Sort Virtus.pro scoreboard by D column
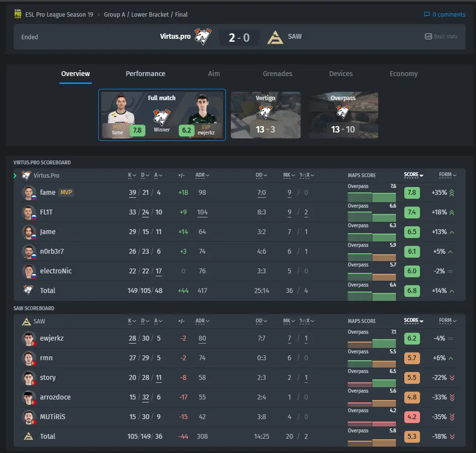Screen dimensions: 476x453 click(x=145, y=175)
